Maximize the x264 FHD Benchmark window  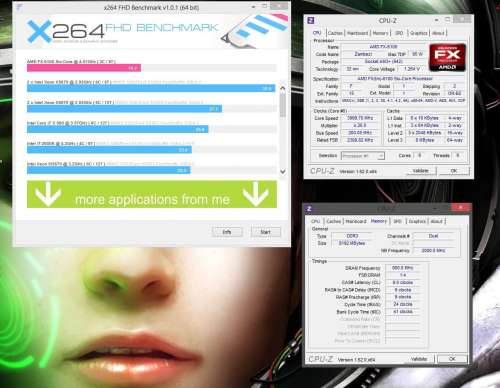point(265,6)
